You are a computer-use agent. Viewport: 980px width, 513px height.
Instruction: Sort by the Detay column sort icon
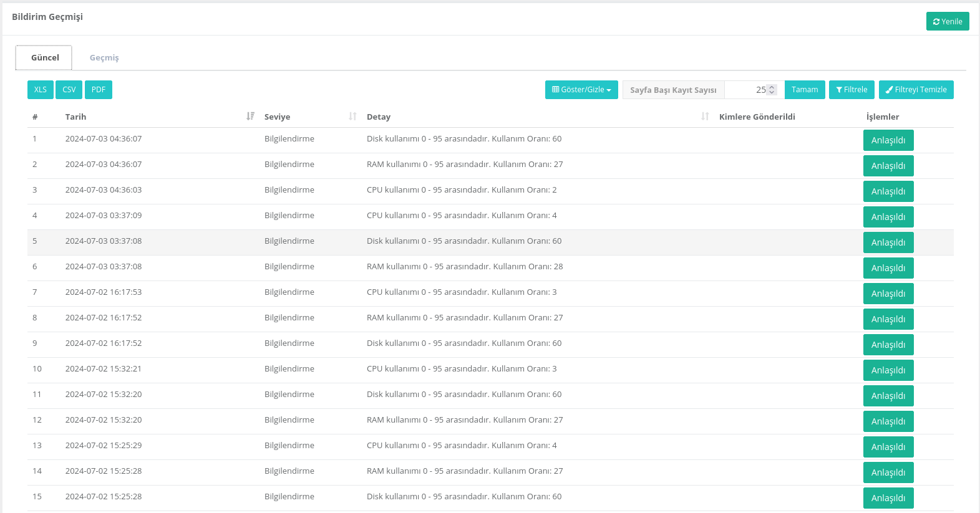pos(705,117)
